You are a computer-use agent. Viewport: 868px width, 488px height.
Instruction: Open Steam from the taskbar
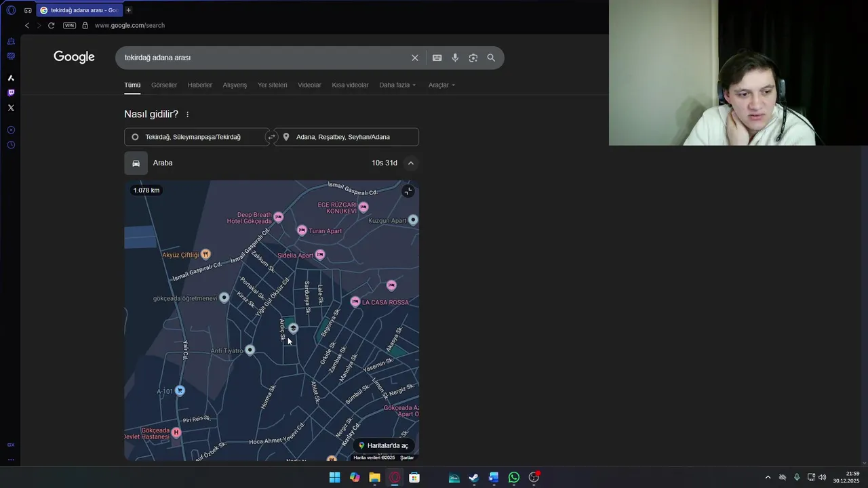point(474,477)
